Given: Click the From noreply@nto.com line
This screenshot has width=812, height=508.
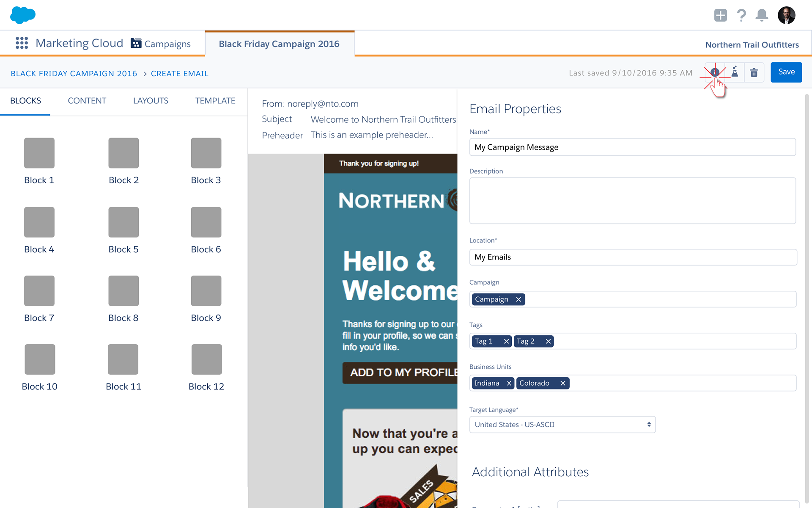Looking at the screenshot, I should (x=310, y=104).
